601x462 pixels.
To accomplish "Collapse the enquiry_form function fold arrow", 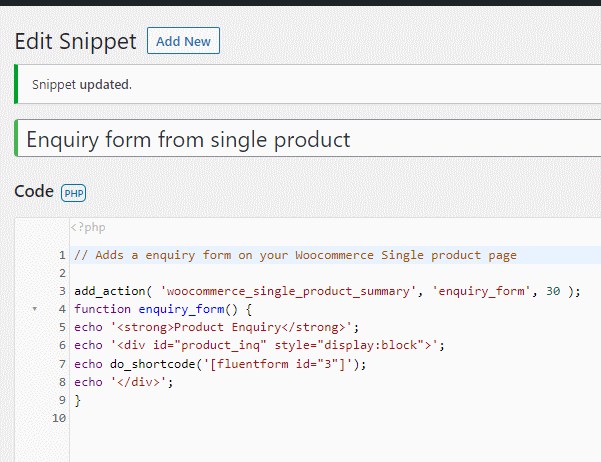I will pos(34,309).
